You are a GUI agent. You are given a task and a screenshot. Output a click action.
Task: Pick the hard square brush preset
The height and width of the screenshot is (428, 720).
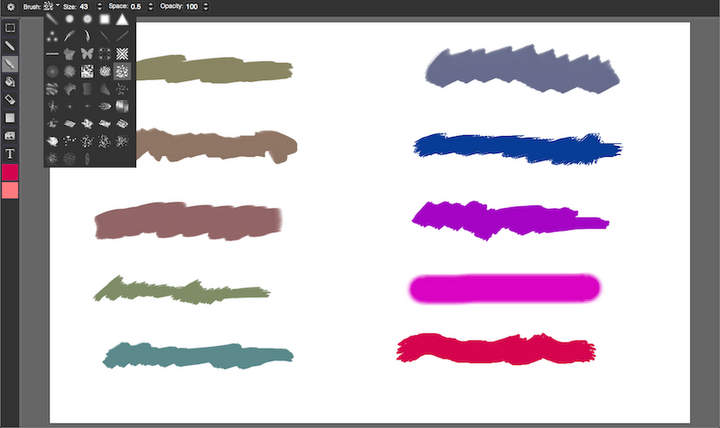(105, 19)
